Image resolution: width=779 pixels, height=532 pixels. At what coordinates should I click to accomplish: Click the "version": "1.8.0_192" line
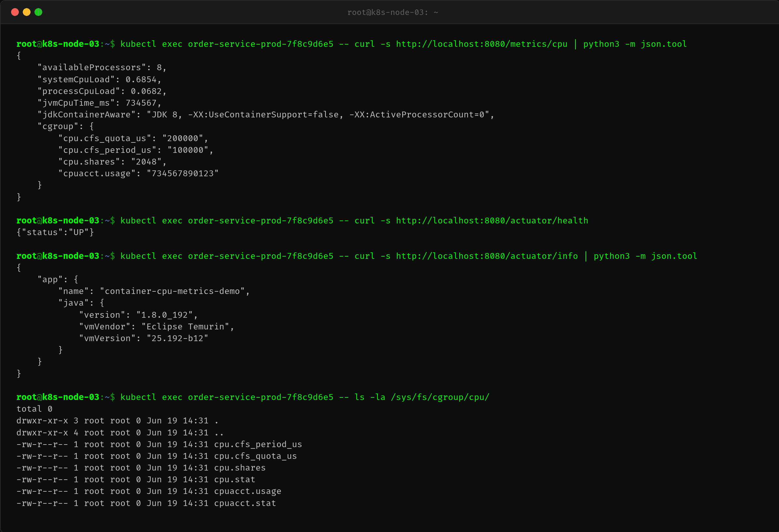pos(139,315)
